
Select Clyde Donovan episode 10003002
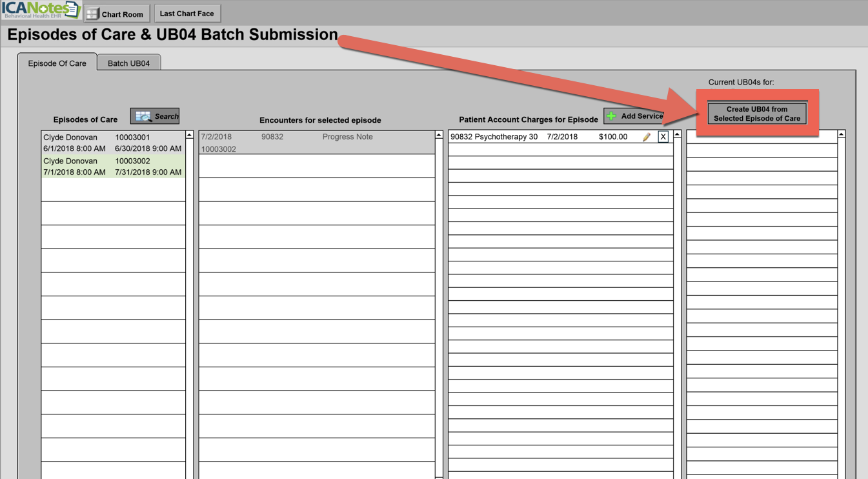click(x=113, y=167)
